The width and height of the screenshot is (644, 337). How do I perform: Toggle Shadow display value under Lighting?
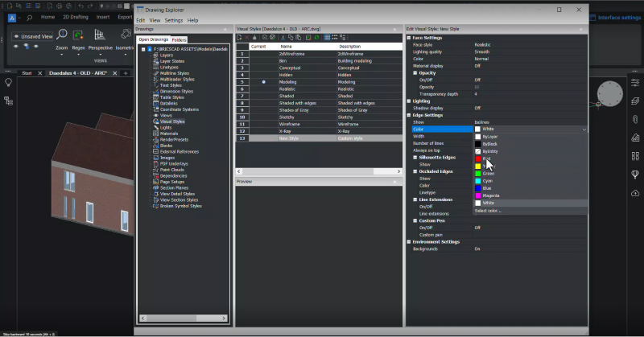click(x=530, y=108)
